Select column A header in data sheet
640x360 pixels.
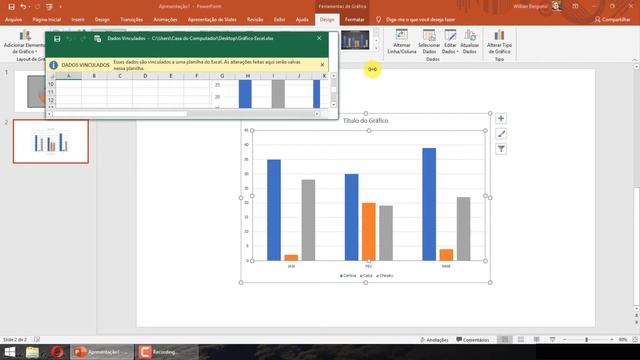click(69, 76)
